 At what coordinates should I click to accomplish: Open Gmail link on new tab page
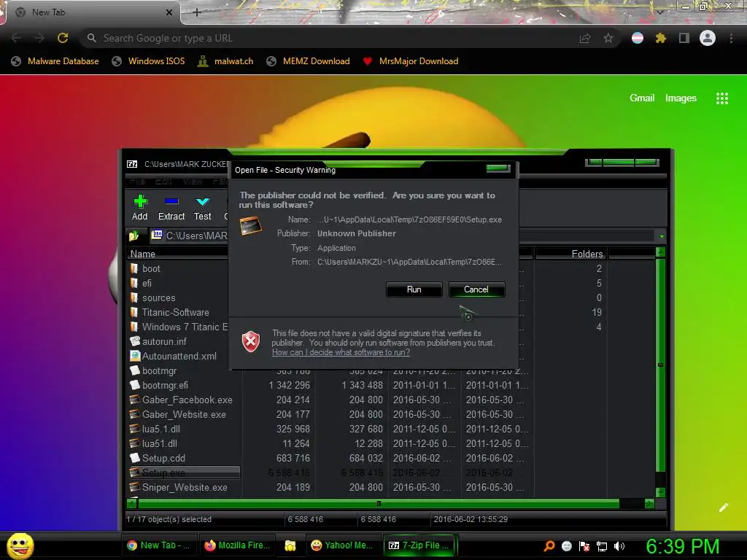pyautogui.click(x=642, y=98)
